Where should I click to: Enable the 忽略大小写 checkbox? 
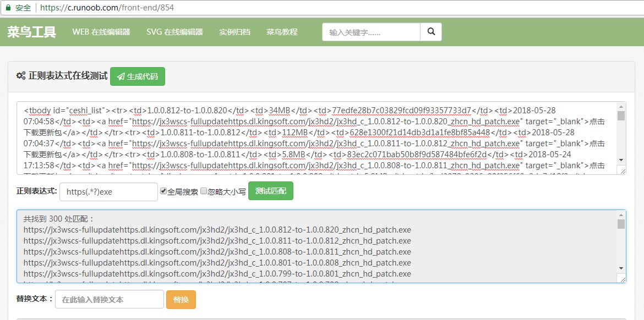tap(204, 191)
